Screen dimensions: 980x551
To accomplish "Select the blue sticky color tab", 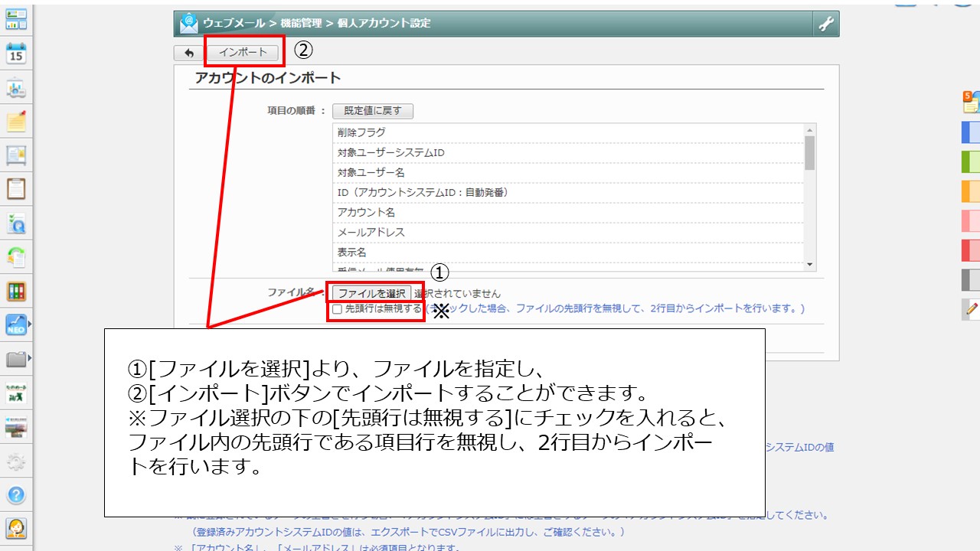I will pos(971,132).
